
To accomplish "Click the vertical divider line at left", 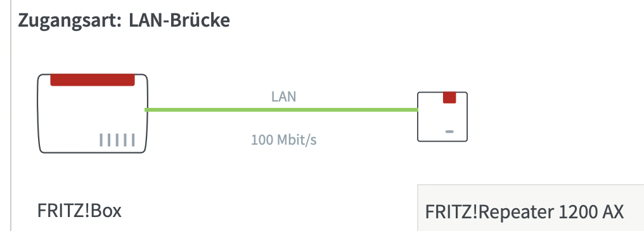I will click(11, 115).
